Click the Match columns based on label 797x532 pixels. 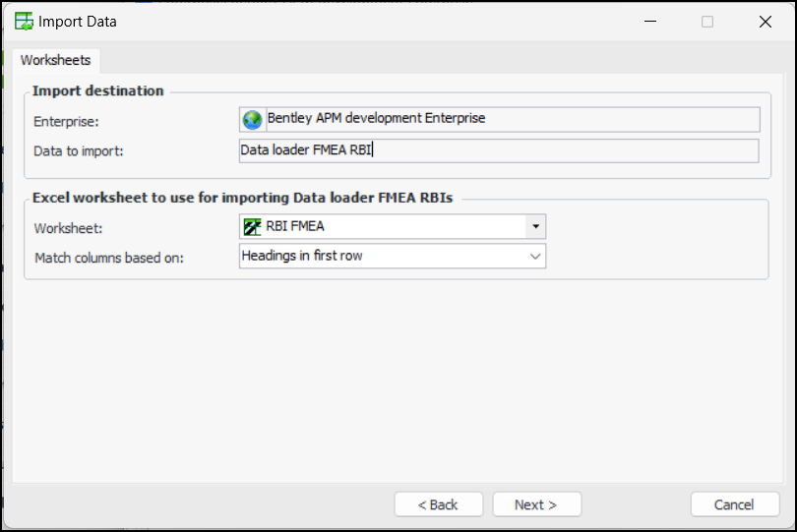109,258
